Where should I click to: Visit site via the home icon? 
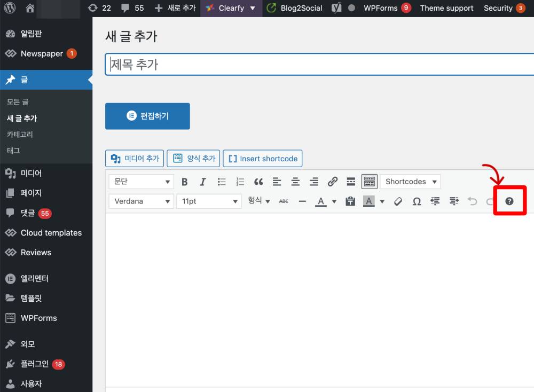pyautogui.click(x=30, y=8)
